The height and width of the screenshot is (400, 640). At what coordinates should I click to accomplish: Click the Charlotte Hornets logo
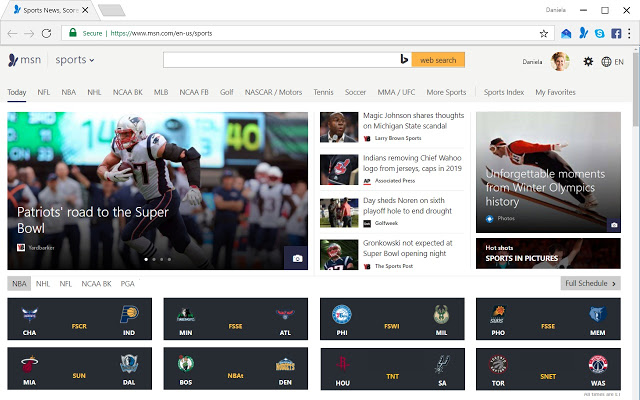point(29,315)
